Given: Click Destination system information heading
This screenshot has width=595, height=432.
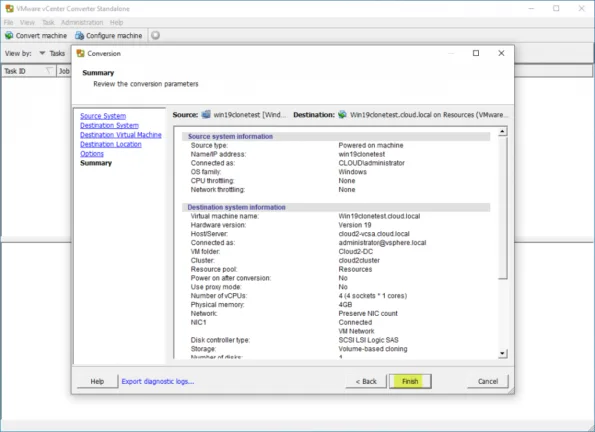Looking at the screenshot, I should click(236, 207).
